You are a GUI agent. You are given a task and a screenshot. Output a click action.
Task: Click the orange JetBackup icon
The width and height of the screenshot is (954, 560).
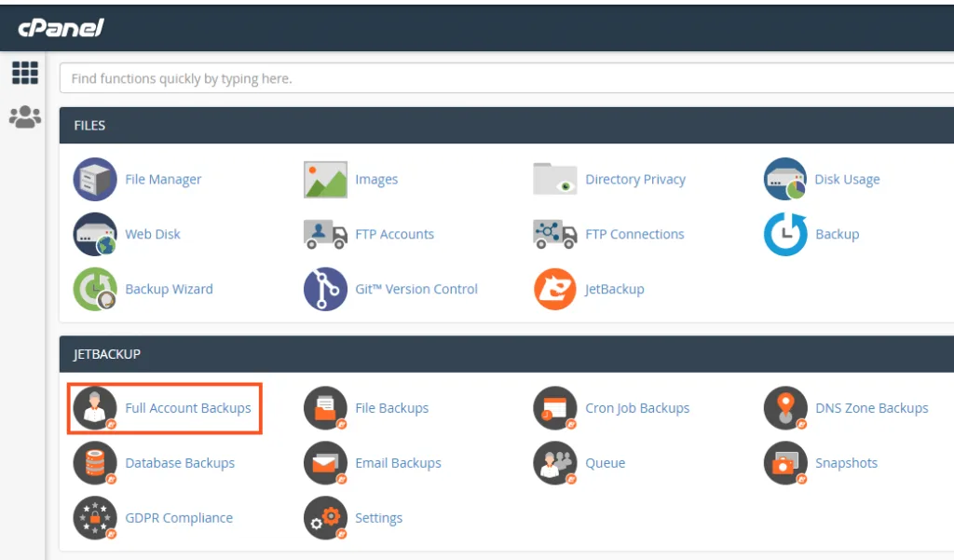555,289
